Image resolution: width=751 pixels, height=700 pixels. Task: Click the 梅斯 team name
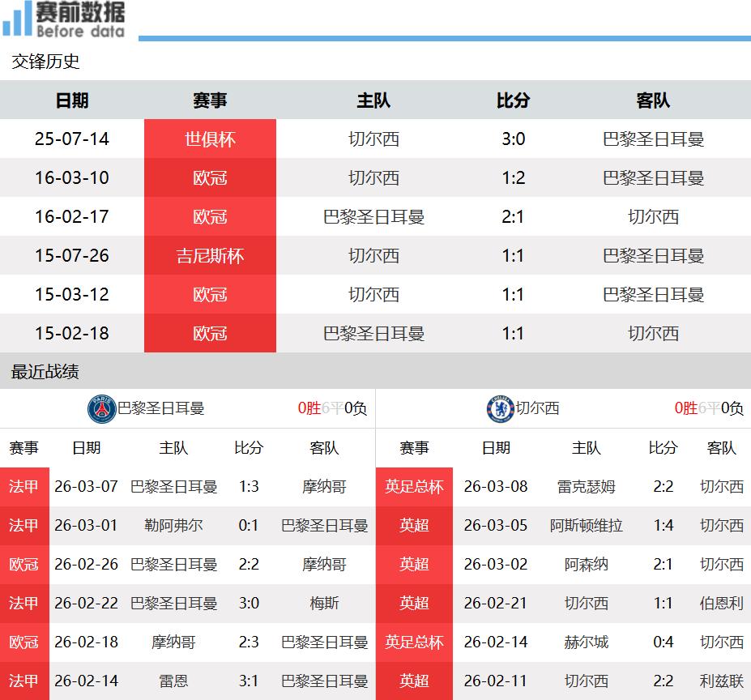[x=324, y=604]
